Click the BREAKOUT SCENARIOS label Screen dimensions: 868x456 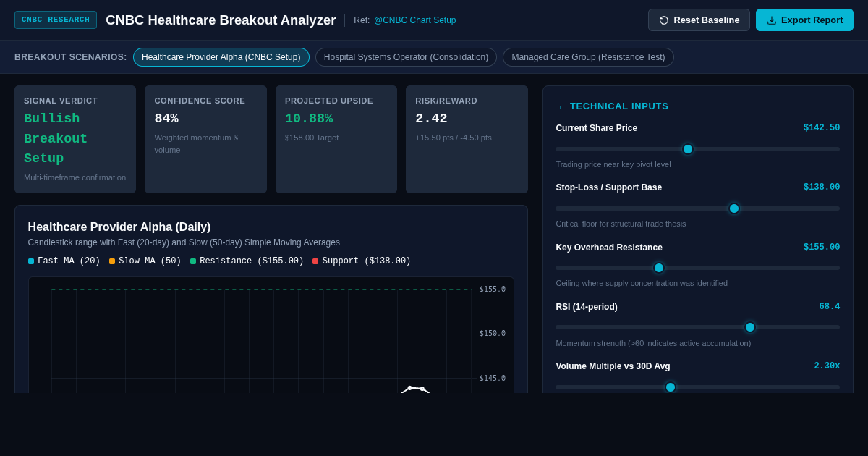point(71,57)
